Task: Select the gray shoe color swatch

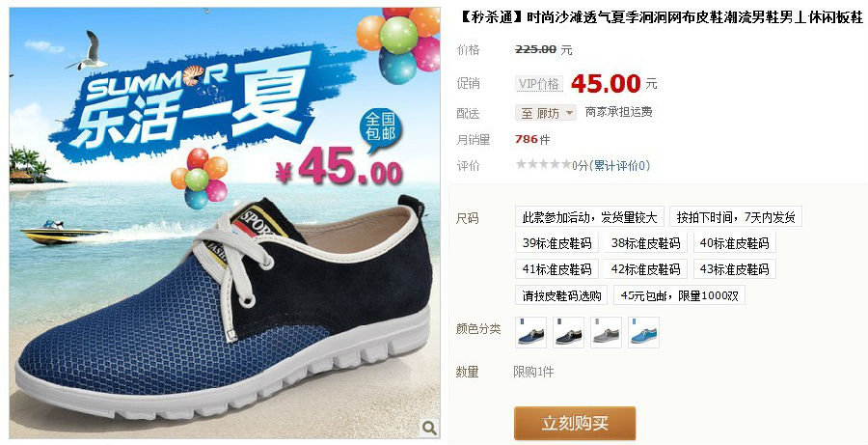Action: [x=607, y=332]
